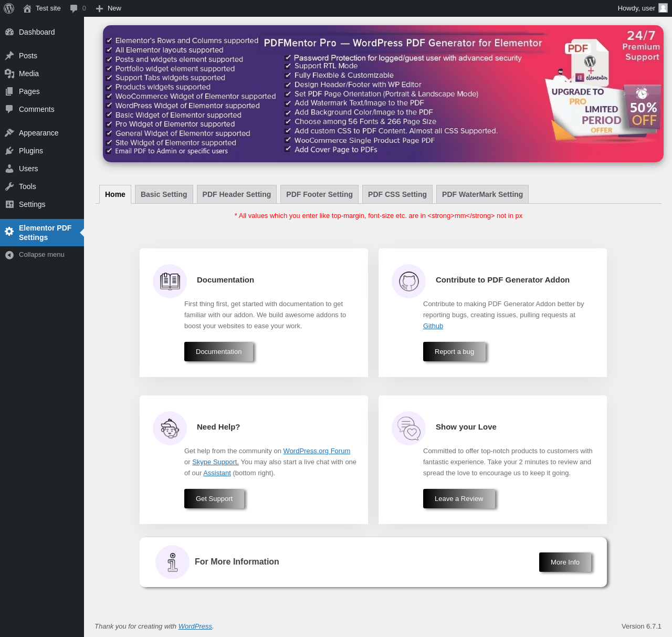Screen dimensions: 672x637
Task: Click the Leave a Review button
Action: [459, 499]
